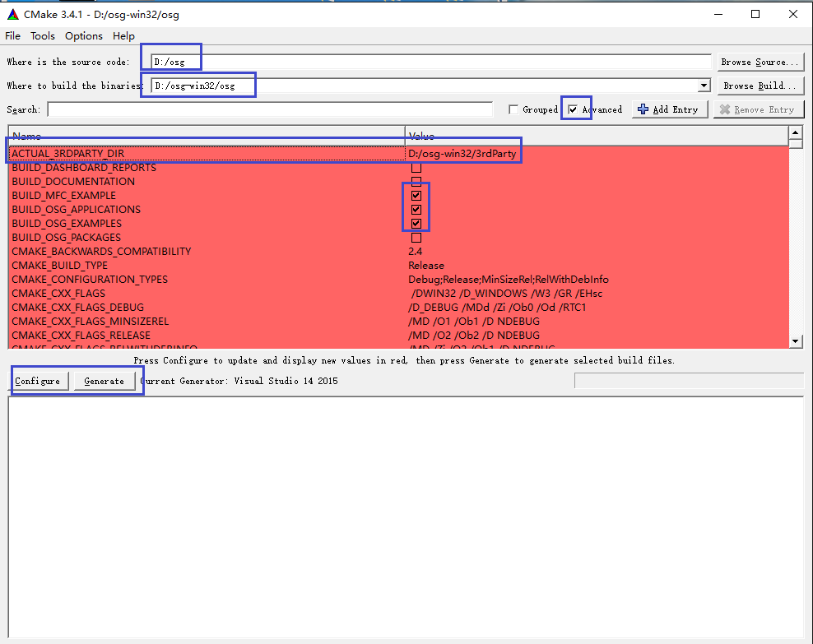Uncheck BUILD_OSG_APPLICATIONS option
813x644 pixels.
[416, 209]
